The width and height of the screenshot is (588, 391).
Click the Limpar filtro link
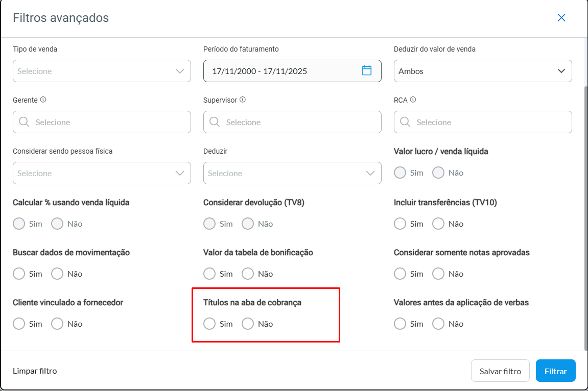click(35, 371)
